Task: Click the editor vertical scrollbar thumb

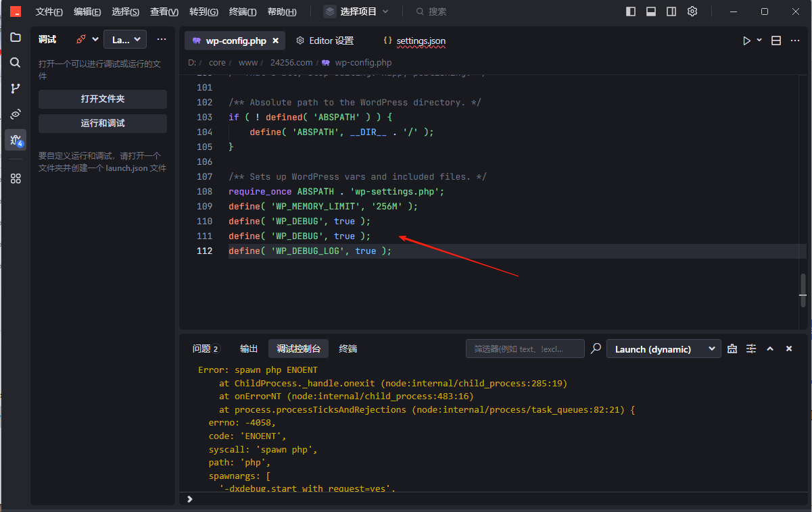Action: pos(803,290)
